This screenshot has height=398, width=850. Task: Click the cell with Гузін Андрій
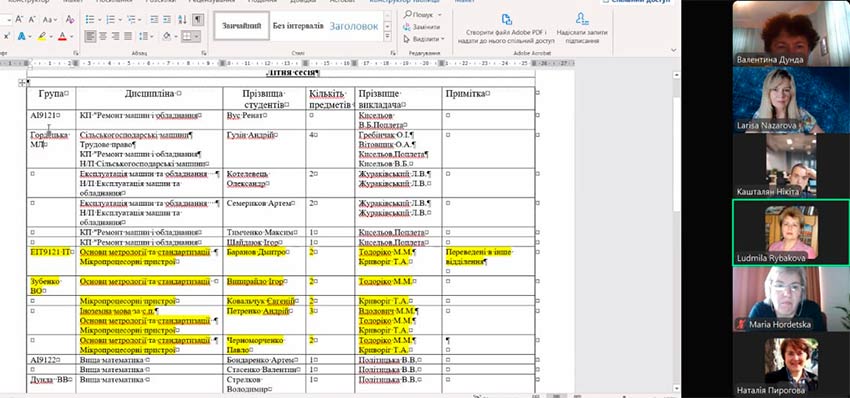pyautogui.click(x=264, y=149)
